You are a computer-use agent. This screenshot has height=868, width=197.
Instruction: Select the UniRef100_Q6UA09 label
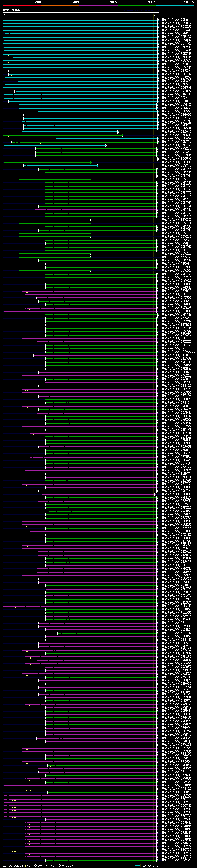tap(177, 139)
